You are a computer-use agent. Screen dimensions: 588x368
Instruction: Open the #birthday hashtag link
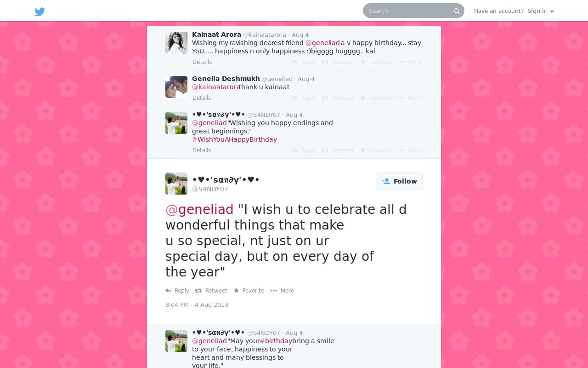pos(276,341)
